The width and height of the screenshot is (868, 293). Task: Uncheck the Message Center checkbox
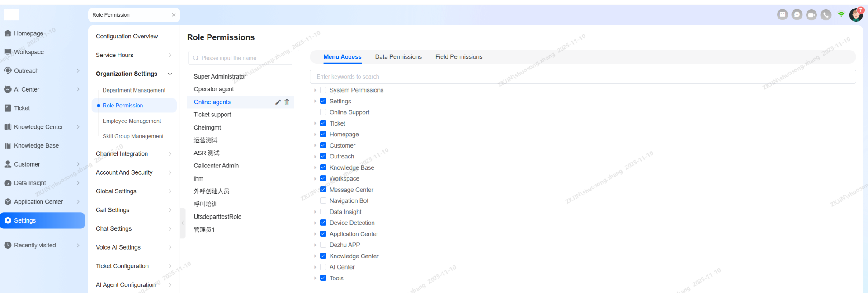(x=323, y=190)
